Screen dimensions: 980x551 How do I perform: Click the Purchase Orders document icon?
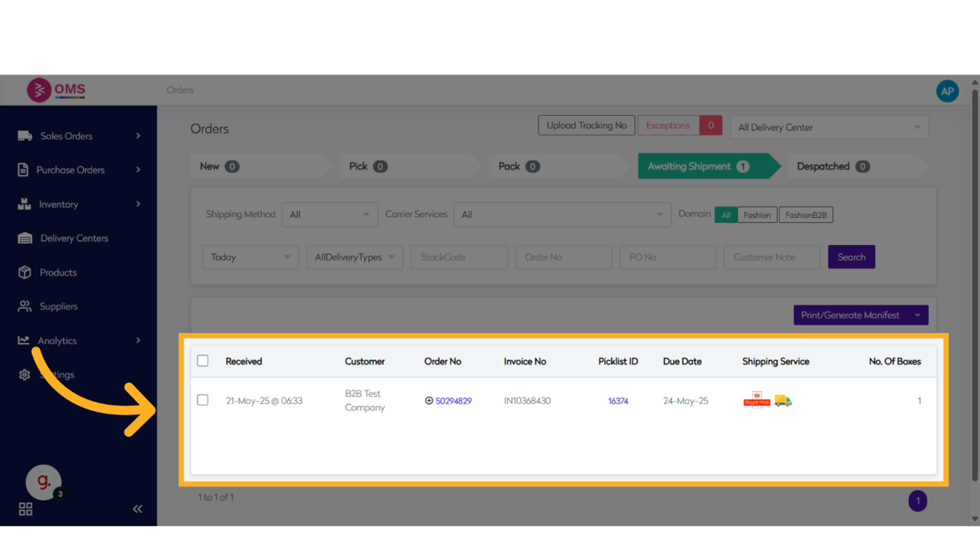(x=23, y=170)
